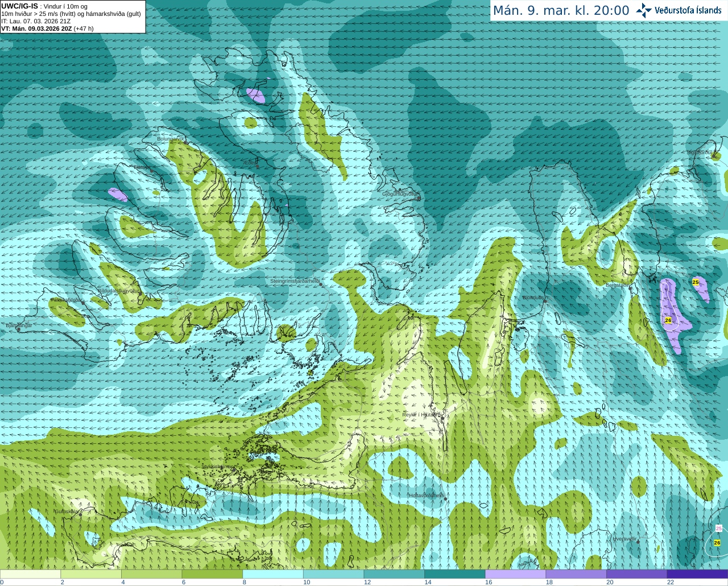Screen dimensions: 728x586
Task: Select the Æðey station point
Action: pyautogui.click(x=257, y=167)
